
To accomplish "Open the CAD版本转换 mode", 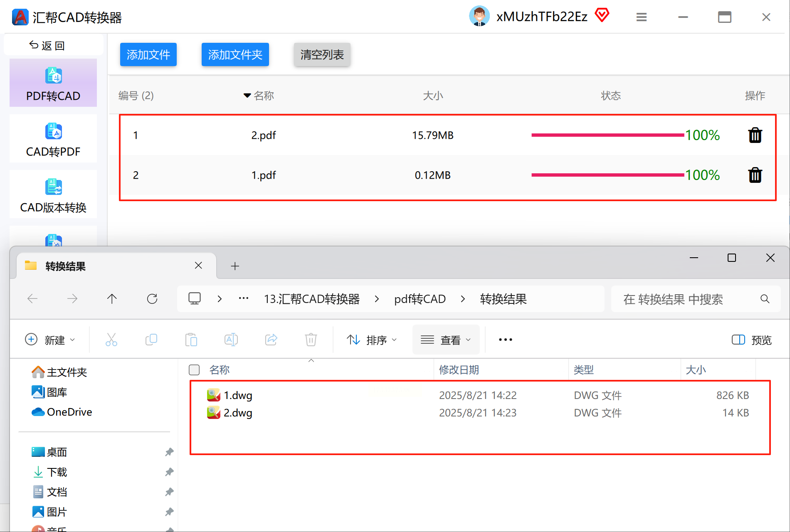I will coord(53,195).
